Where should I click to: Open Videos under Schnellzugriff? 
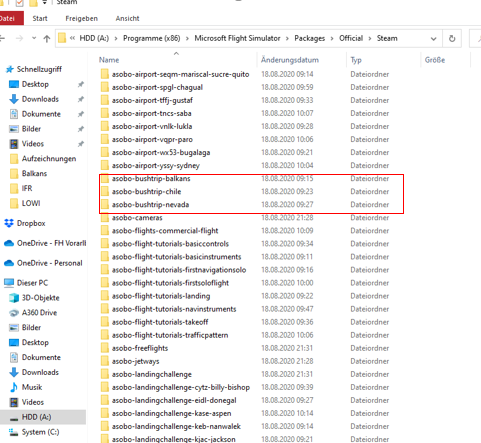(x=33, y=144)
